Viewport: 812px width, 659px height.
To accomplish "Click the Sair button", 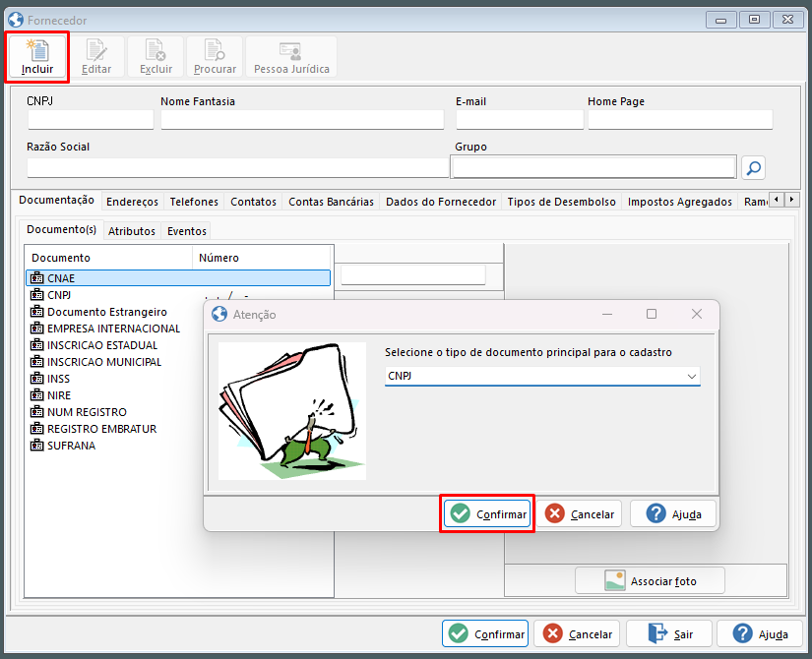I will (x=669, y=633).
